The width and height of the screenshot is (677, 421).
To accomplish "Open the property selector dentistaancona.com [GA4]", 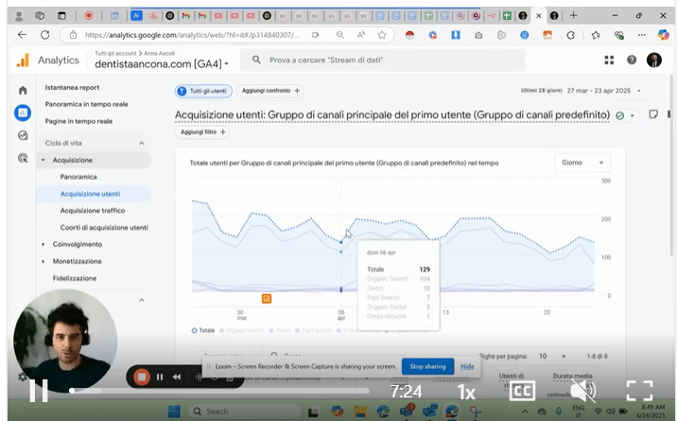I will pyautogui.click(x=161, y=64).
